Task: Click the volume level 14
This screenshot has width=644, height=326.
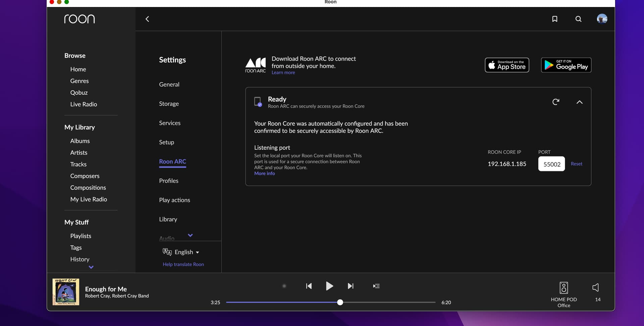Action: 598,299
